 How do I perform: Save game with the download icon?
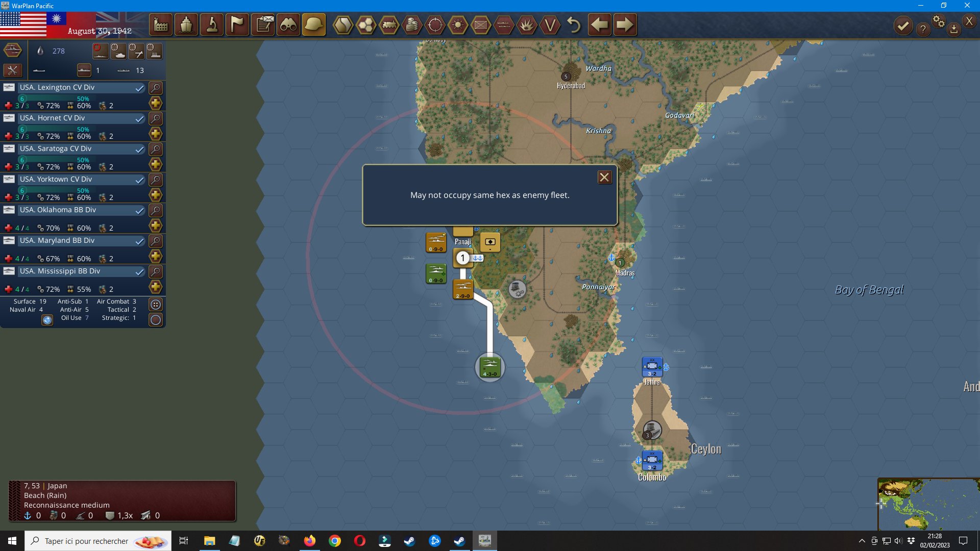tap(954, 30)
